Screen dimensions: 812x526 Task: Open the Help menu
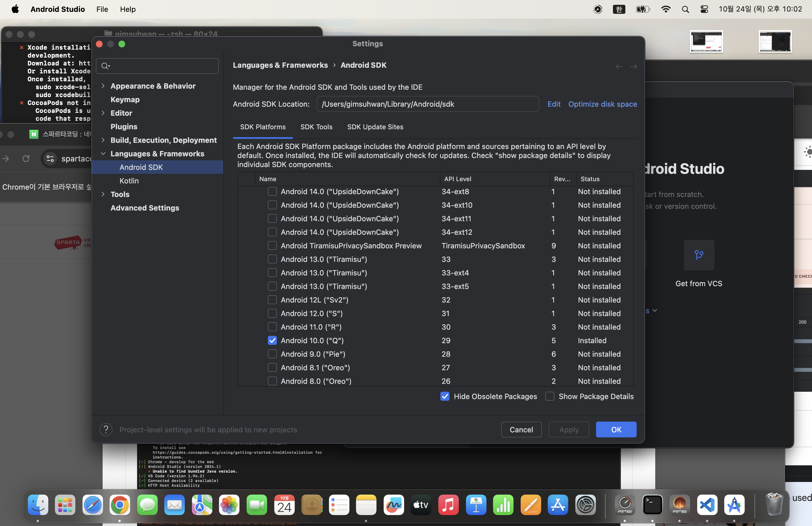click(128, 9)
